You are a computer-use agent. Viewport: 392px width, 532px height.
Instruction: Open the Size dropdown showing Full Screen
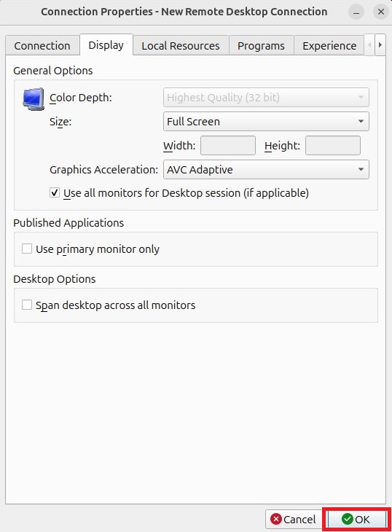coord(266,122)
